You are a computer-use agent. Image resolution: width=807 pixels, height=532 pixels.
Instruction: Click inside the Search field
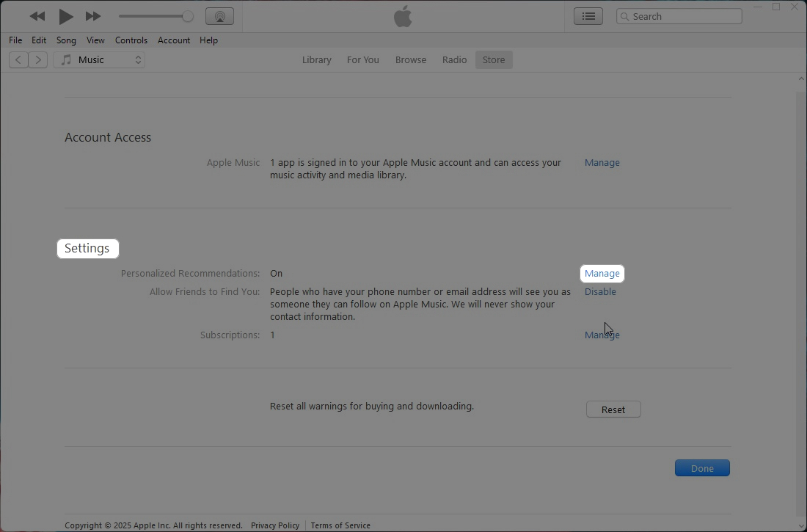point(679,15)
